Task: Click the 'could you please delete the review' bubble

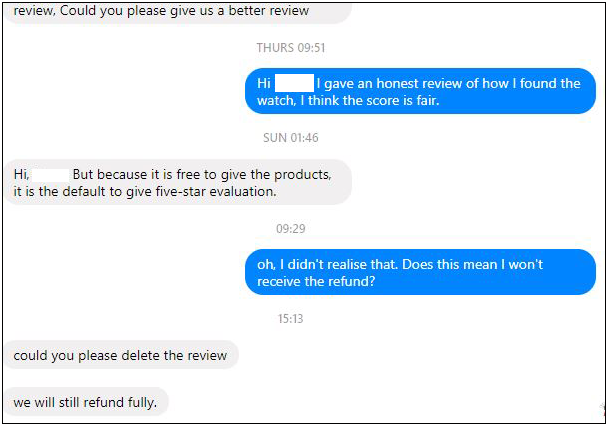Action: 121,355
